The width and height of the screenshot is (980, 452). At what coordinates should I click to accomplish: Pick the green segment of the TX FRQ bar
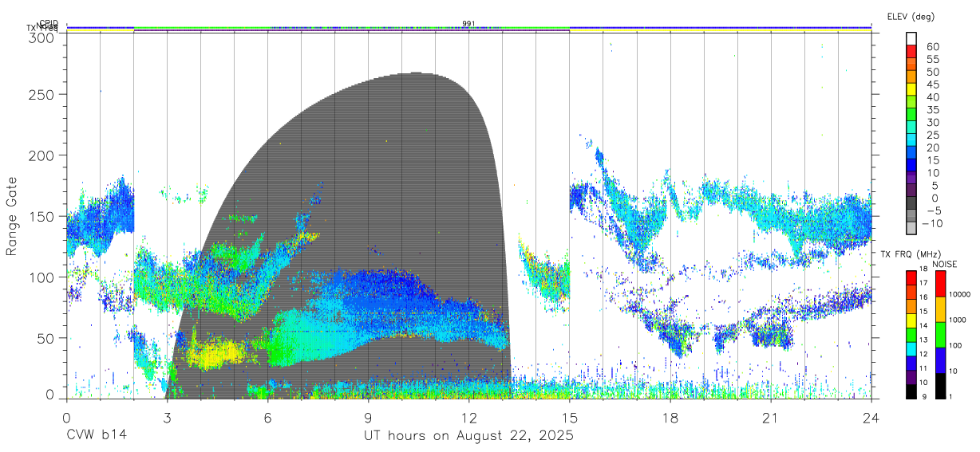coord(911,334)
